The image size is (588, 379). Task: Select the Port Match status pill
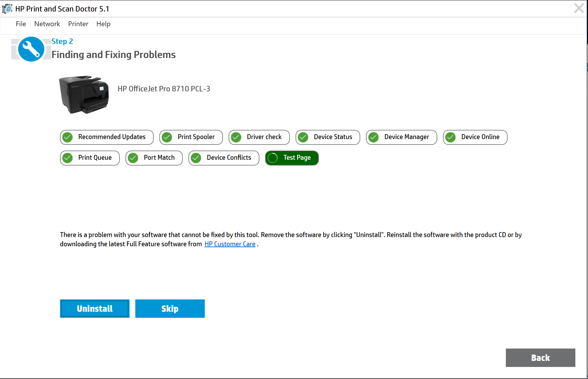[x=154, y=158]
